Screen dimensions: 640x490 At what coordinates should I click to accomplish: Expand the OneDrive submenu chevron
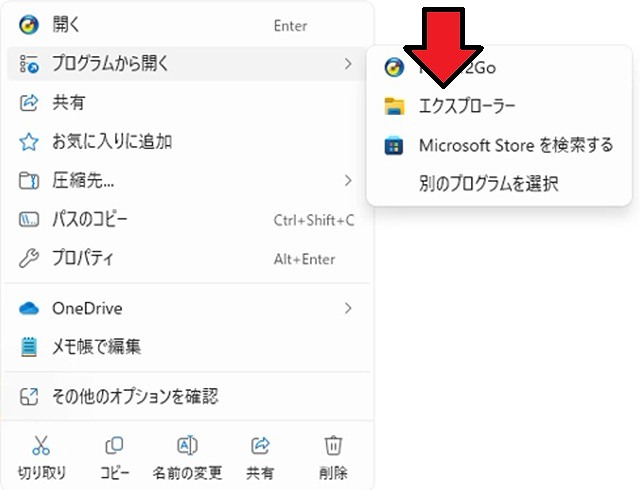point(347,309)
